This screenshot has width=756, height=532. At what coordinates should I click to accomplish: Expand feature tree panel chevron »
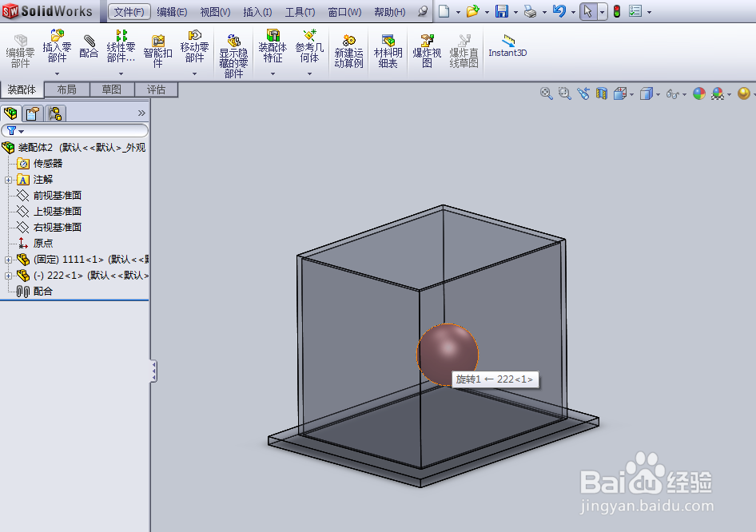(141, 113)
